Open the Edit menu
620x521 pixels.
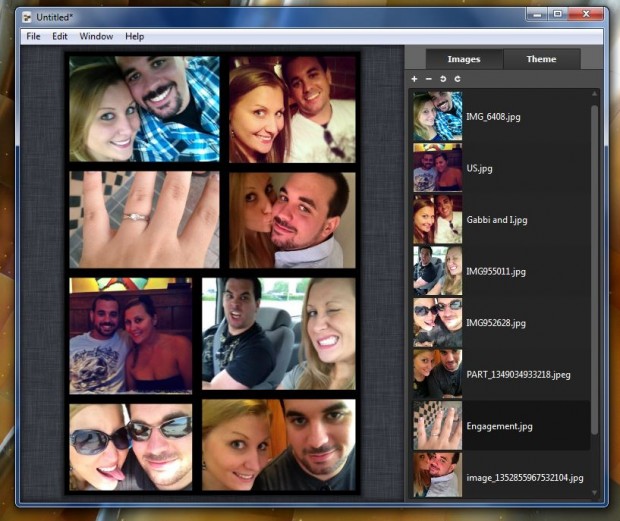pyautogui.click(x=60, y=36)
